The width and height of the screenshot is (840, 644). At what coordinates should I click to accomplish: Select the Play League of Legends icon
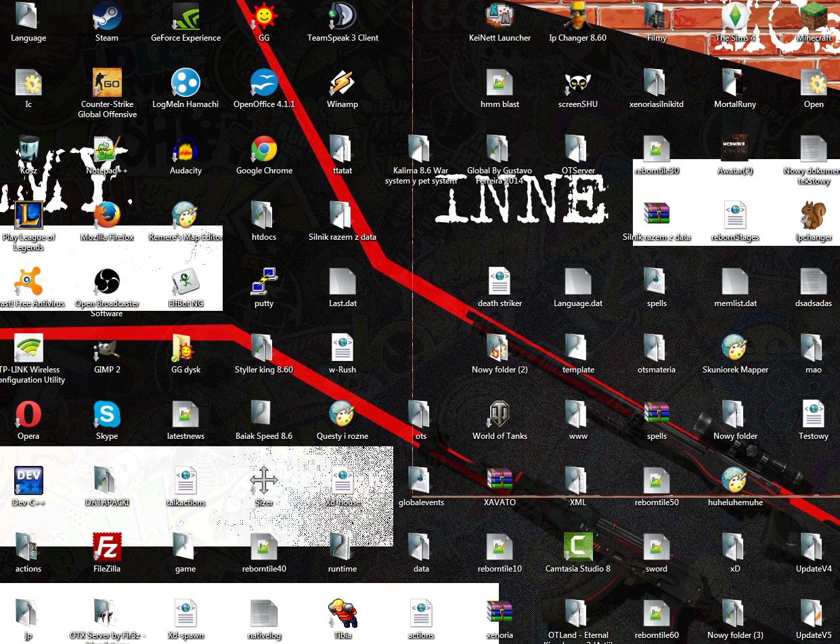28,215
